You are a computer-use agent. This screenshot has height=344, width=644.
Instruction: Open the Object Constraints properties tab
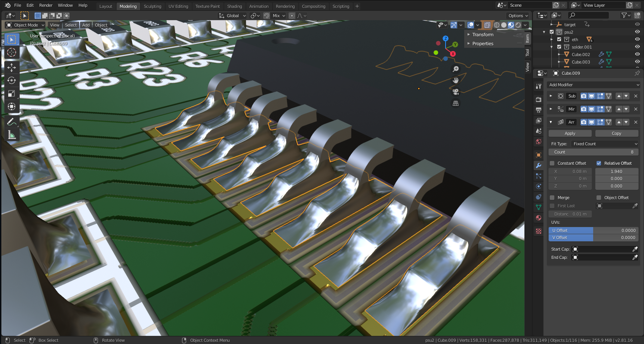coord(539,197)
